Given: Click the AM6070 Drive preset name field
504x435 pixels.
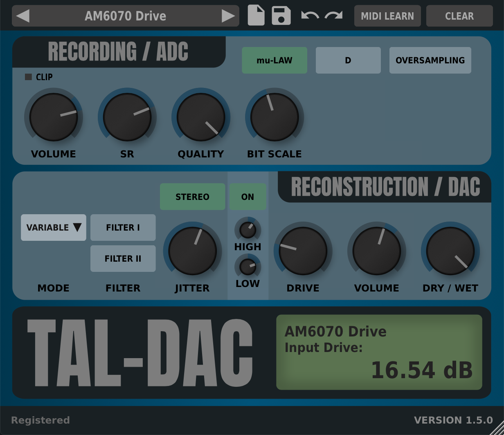Looking at the screenshot, I should click(125, 16).
